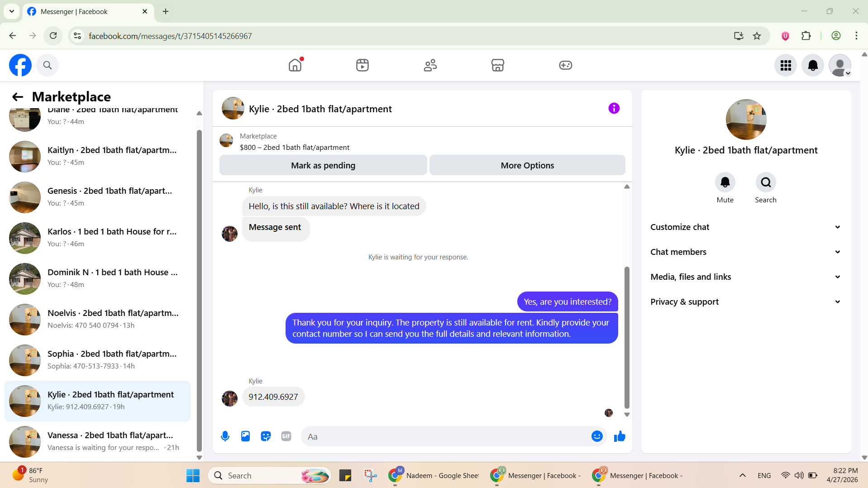This screenshot has width=868, height=488.
Task: Show hidden system tray icons
Action: pos(742,475)
